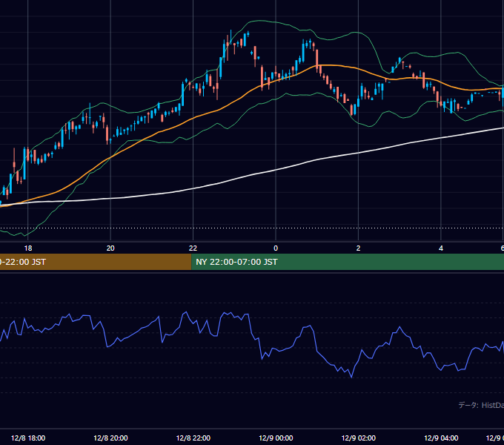Click the 12/9 02:00 date label

pyautogui.click(x=359, y=438)
